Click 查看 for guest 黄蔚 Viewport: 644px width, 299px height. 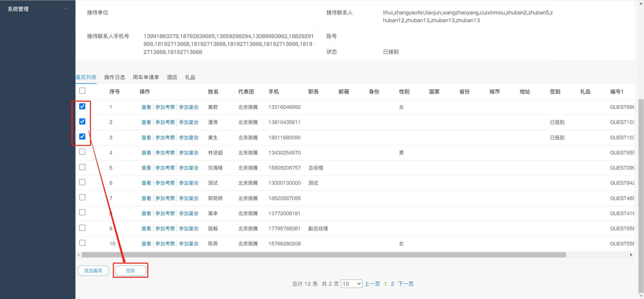coord(146,107)
